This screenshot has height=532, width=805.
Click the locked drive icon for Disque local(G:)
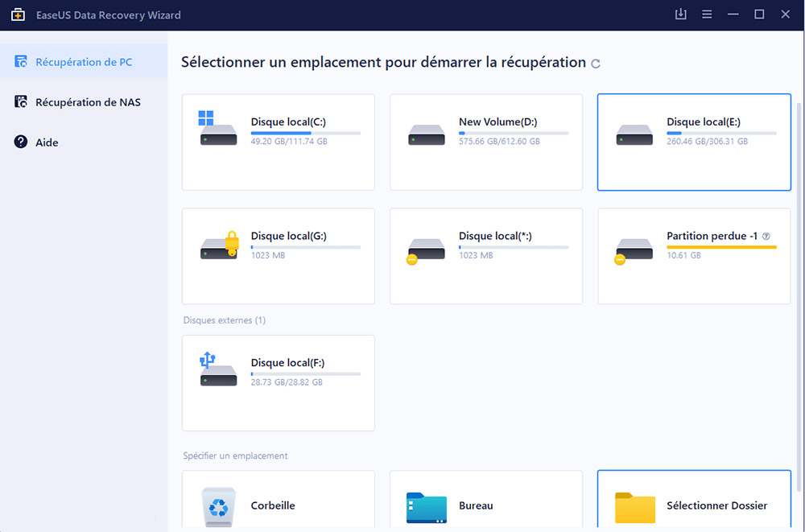click(220, 245)
